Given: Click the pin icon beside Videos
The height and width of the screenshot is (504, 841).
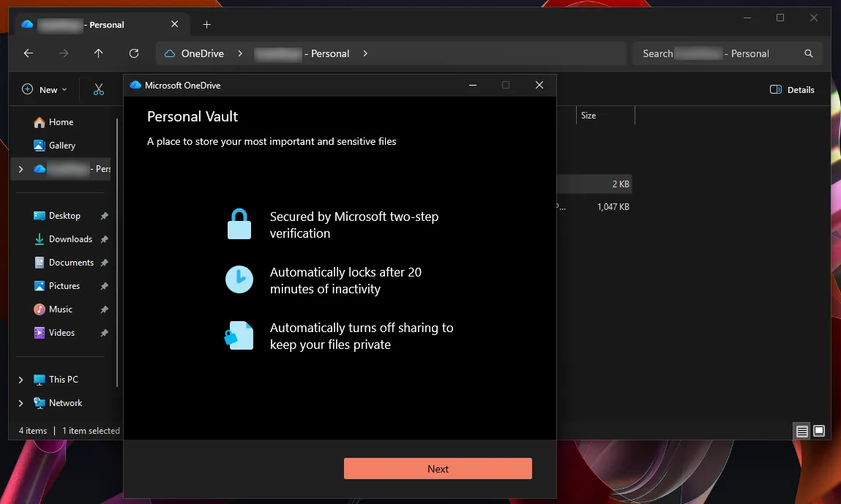Looking at the screenshot, I should [x=104, y=333].
